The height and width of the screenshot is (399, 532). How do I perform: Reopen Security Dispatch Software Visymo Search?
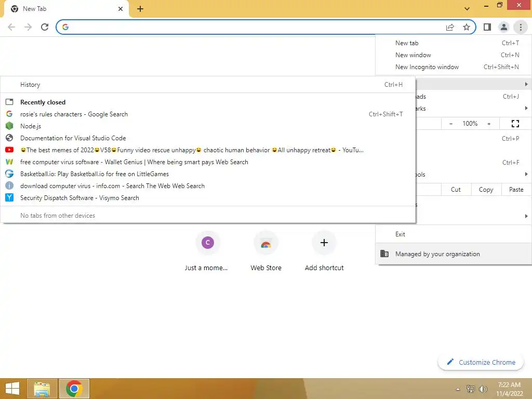pos(208,198)
